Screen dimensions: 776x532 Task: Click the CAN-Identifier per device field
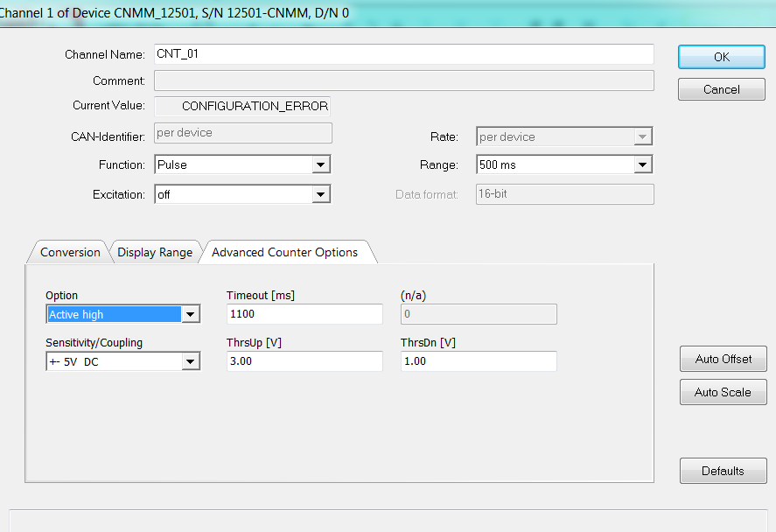tap(243, 133)
